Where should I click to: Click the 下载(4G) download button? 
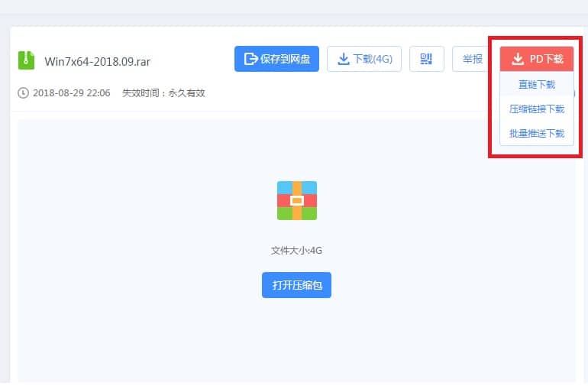pyautogui.click(x=364, y=59)
